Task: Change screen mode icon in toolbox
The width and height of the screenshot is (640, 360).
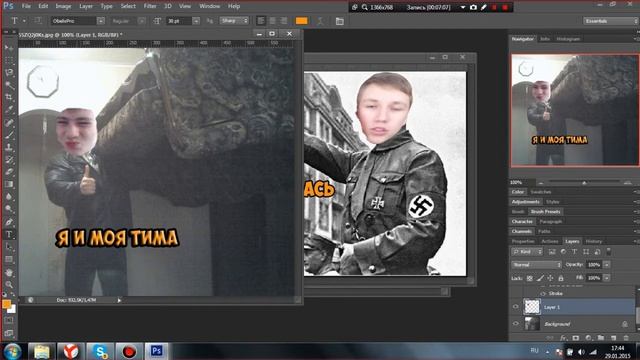Action: [x=9, y=333]
